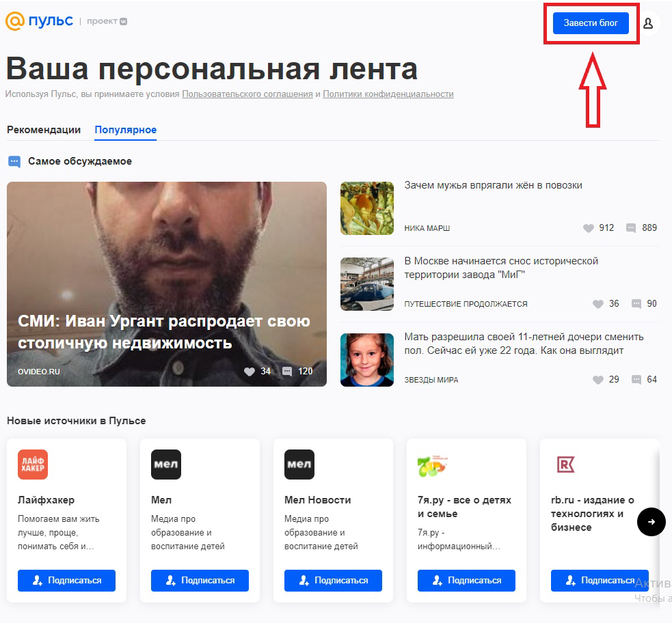Viewport: 672px width, 623px height.
Task: Subscribe to Лайфхакер
Action: click(66, 581)
